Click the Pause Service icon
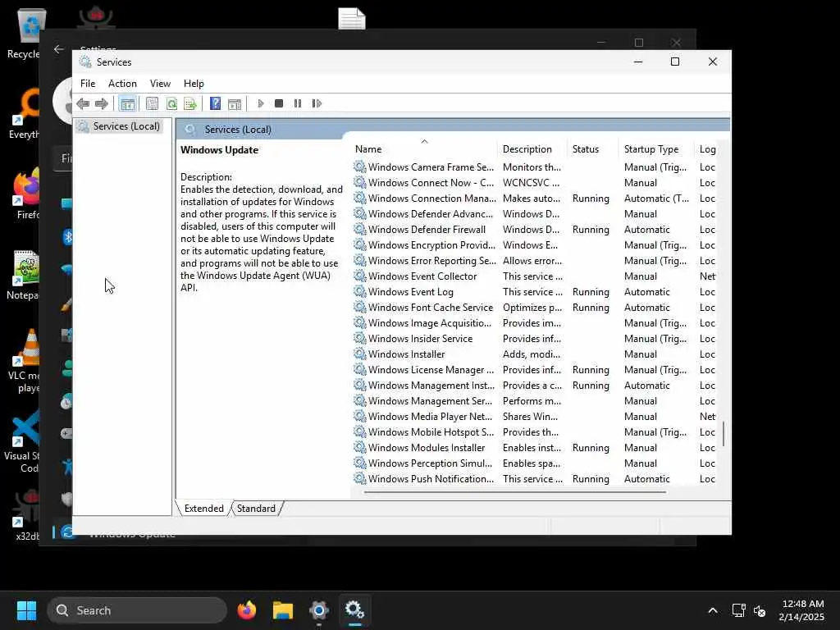 298,103
